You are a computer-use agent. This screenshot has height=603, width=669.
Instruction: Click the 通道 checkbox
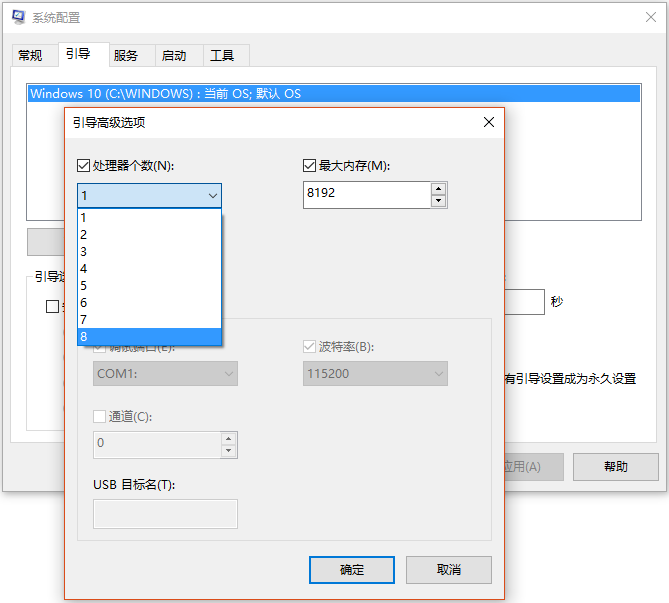(100, 416)
